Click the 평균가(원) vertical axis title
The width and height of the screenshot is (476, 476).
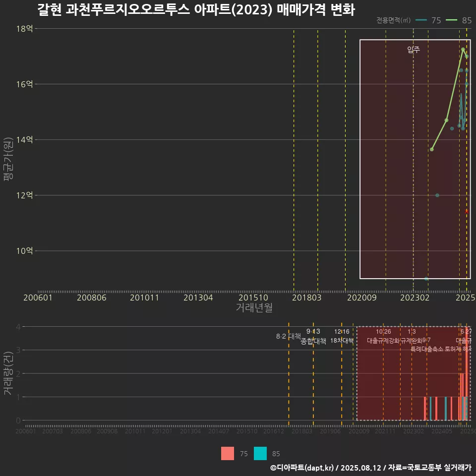[8, 159]
